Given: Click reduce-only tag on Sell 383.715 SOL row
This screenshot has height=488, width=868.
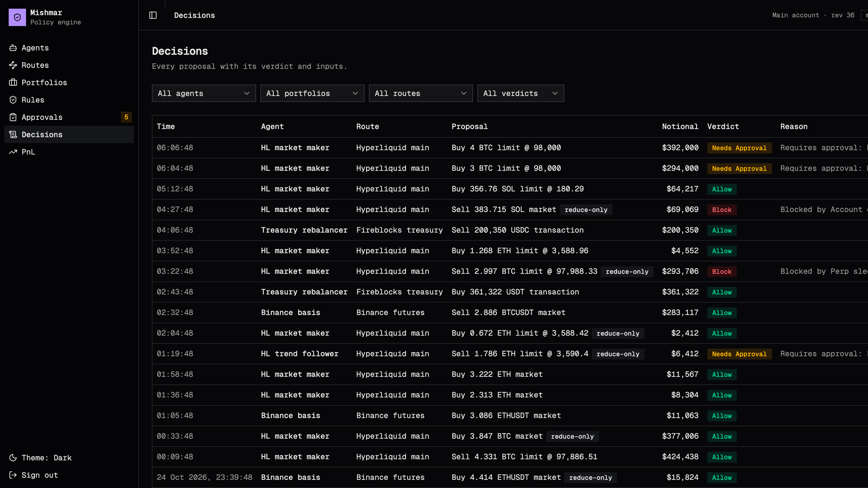Looking at the screenshot, I should pos(586,210).
